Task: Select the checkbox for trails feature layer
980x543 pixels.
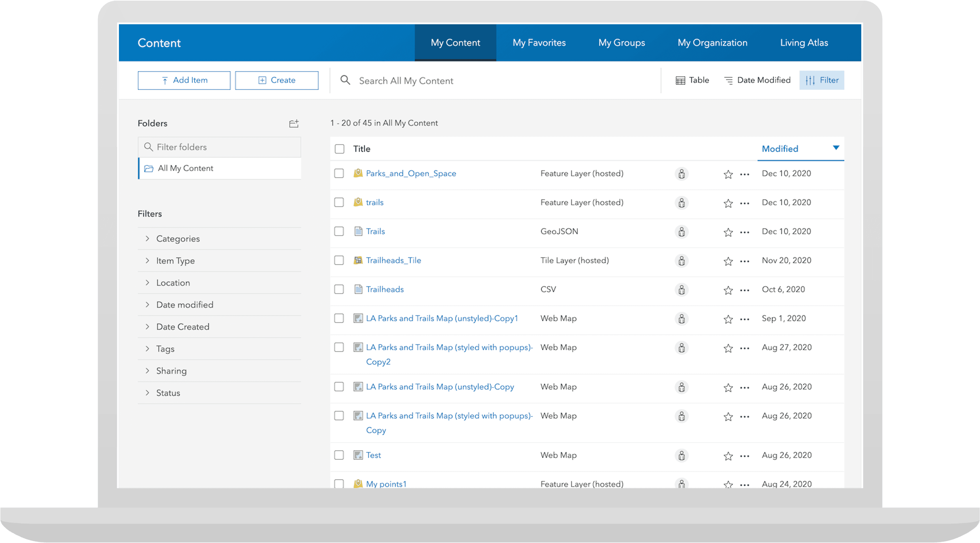Action: tap(339, 202)
